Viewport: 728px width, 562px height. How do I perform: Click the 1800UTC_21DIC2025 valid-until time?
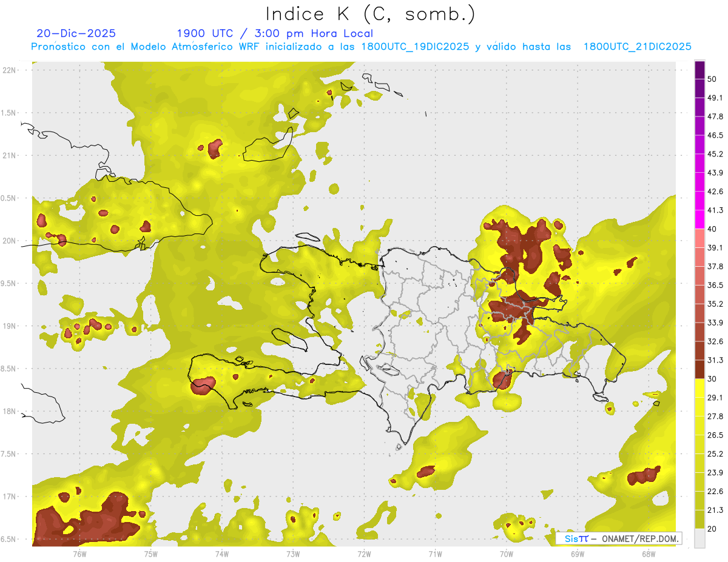pyautogui.click(x=637, y=47)
